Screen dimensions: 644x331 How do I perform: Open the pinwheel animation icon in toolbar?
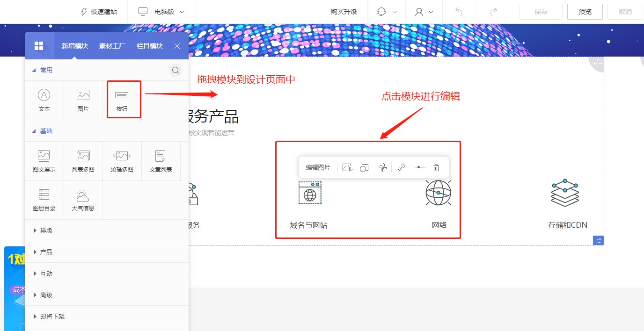point(383,167)
